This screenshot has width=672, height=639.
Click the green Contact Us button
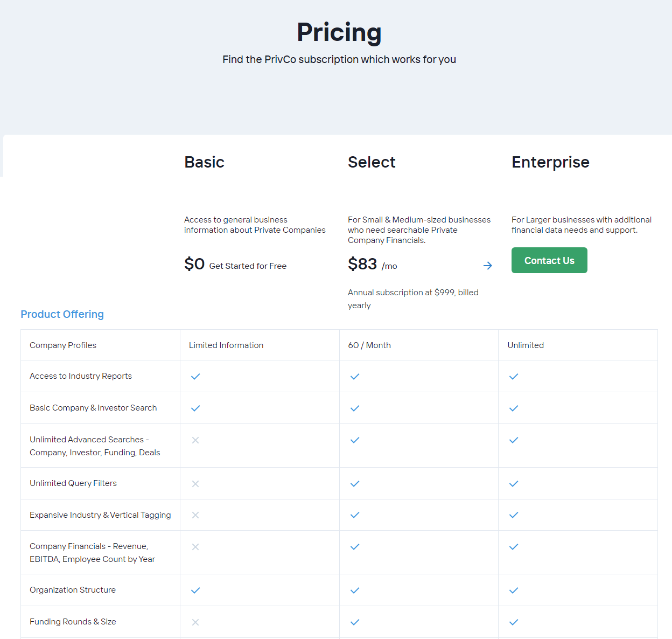549,260
